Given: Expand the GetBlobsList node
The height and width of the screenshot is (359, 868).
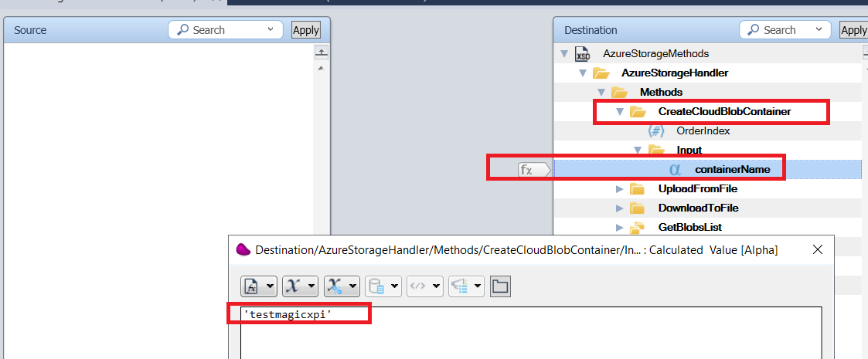Looking at the screenshot, I should [620, 227].
